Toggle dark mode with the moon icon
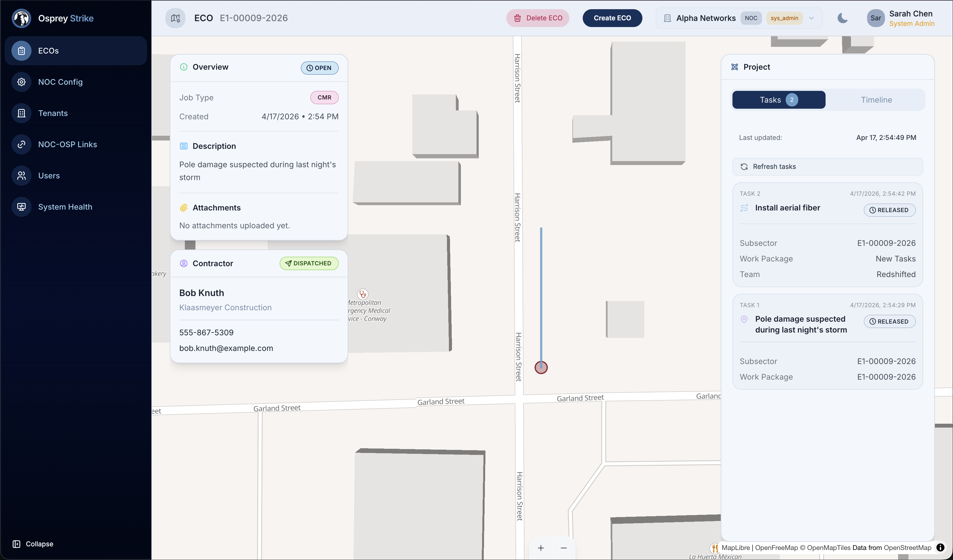 pyautogui.click(x=843, y=18)
